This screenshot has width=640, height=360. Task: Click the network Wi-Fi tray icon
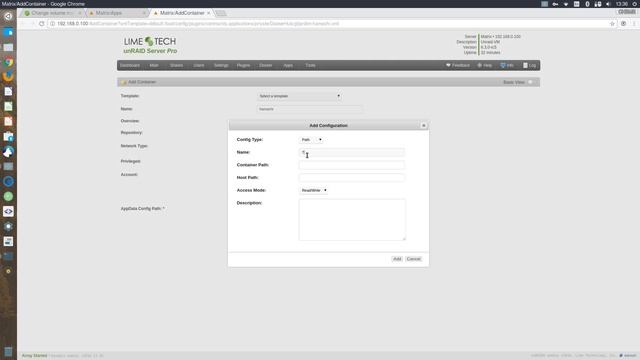coord(566,4)
